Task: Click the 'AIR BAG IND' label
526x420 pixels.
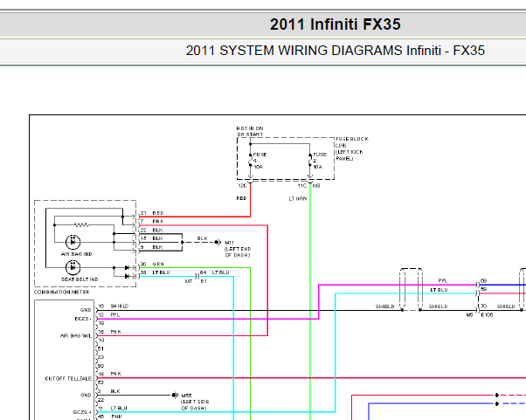Action: pos(77,254)
